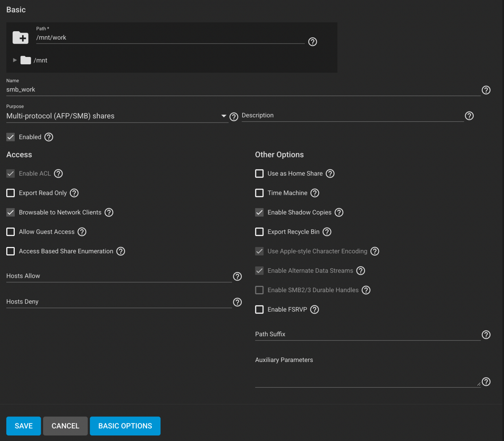504x441 pixels.
Task: Open help icon next to Time Machine
Action: click(315, 193)
